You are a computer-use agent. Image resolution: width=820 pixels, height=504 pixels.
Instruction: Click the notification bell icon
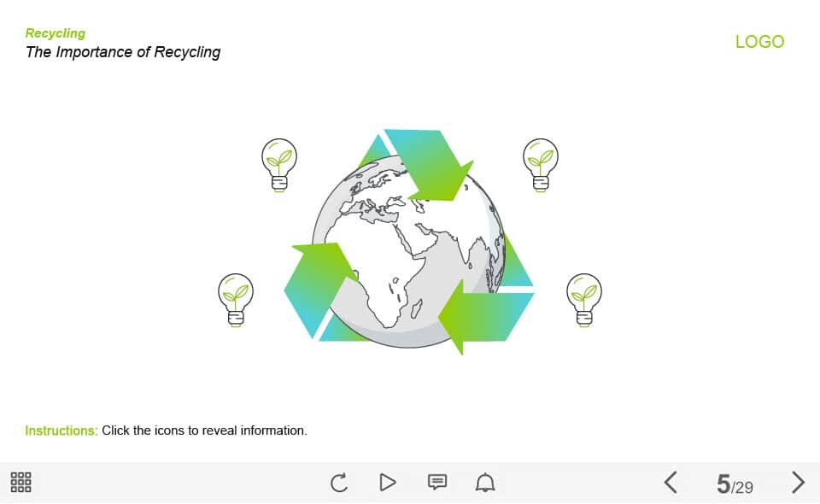[485, 482]
